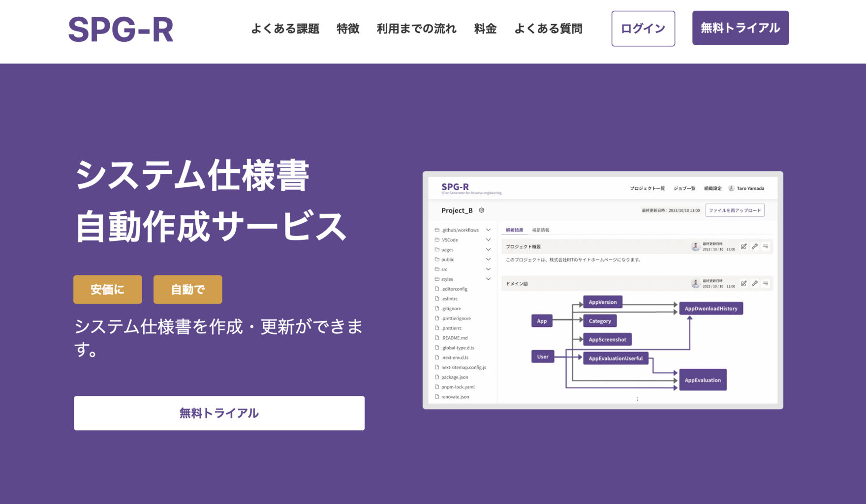Viewport: 866px width, 504px height.
Task: Click the edit pencil icon in ドメイン図 row
Action: pos(743,283)
